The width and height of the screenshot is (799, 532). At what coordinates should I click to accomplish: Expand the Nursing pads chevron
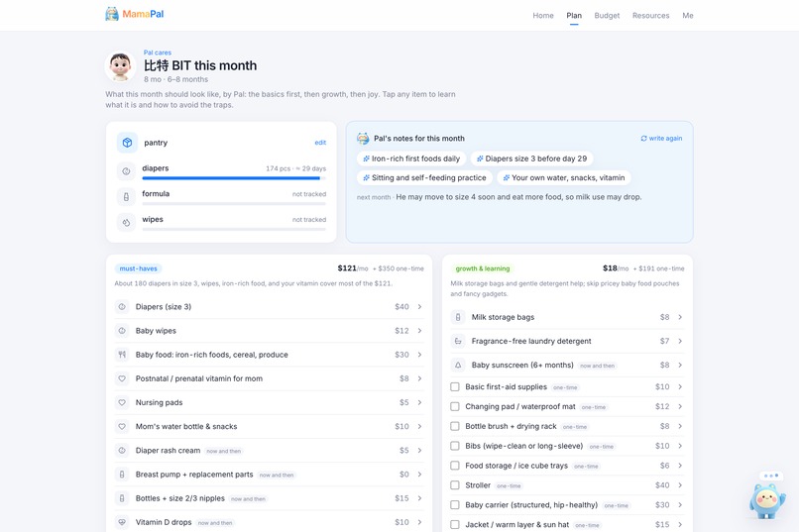(420, 402)
